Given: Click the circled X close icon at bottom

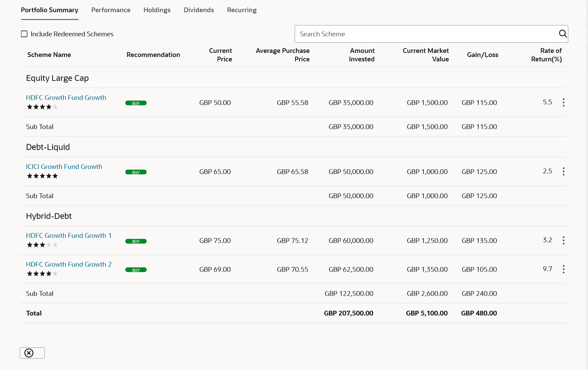Looking at the screenshot, I should 29,353.
